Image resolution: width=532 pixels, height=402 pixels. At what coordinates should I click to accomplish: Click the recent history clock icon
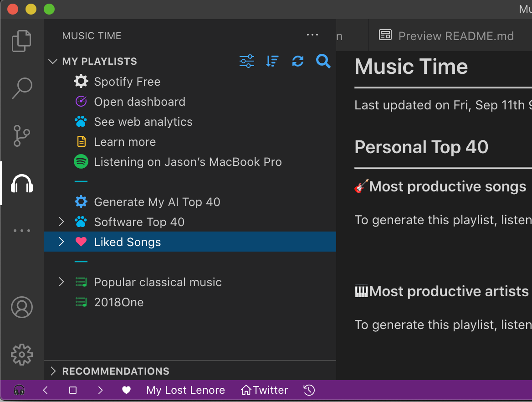click(309, 390)
